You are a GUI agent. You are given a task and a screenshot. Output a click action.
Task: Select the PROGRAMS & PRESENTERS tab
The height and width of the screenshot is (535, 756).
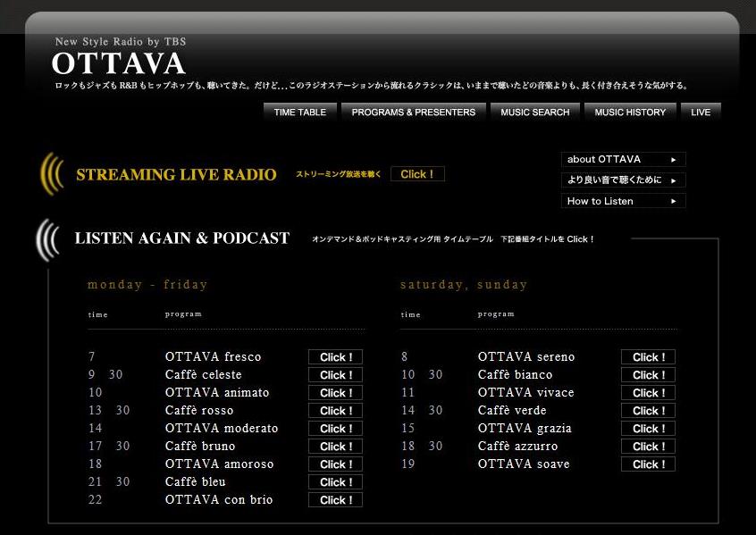point(413,112)
